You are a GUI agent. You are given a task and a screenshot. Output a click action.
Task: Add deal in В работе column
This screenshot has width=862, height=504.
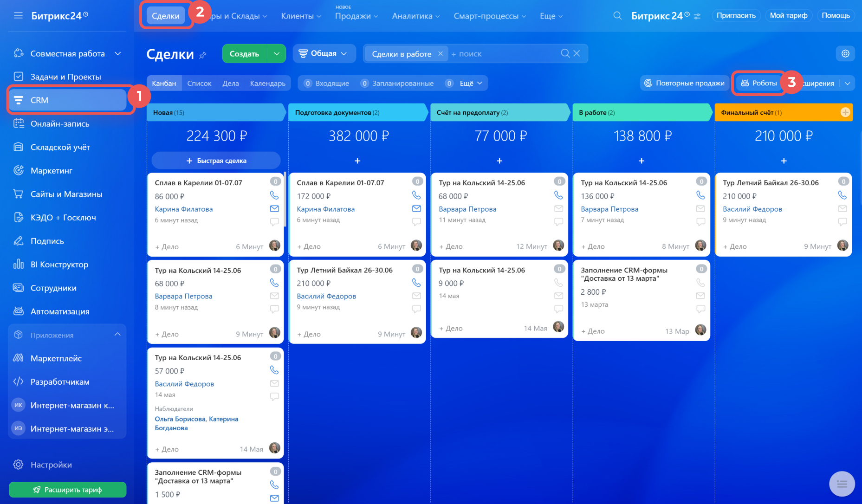coord(642,161)
